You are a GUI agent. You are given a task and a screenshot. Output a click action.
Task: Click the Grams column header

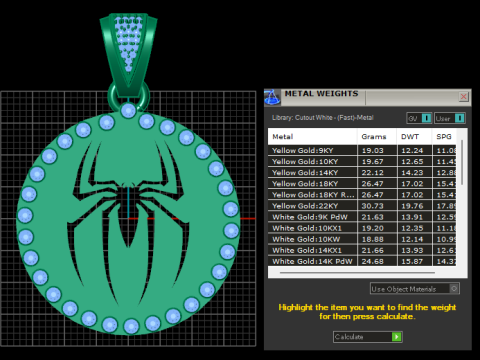coord(377,137)
